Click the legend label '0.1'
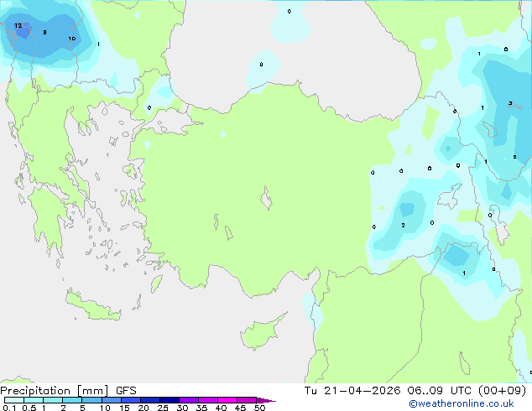 tap(9, 408)
